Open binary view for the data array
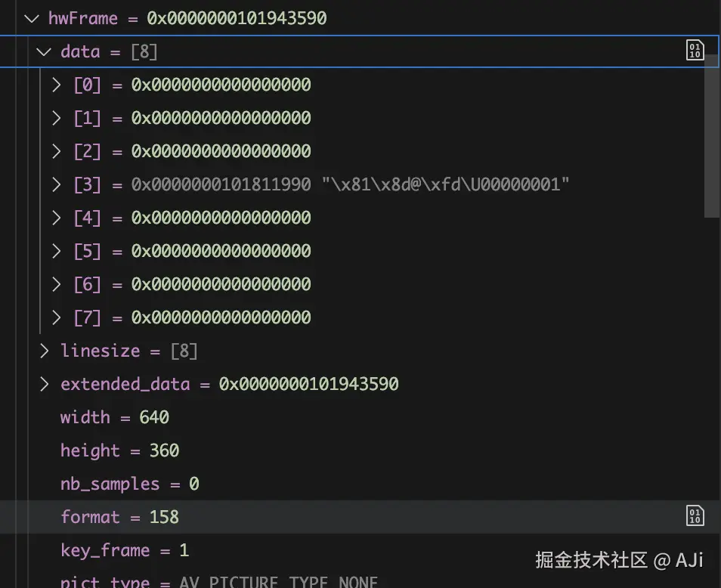Image resolution: width=721 pixels, height=588 pixels. pyautogui.click(x=695, y=51)
